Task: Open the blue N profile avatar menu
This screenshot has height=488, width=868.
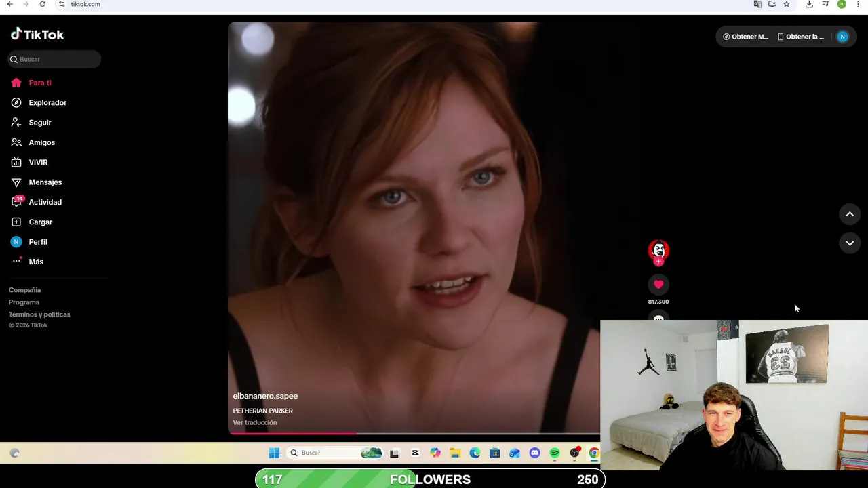Action: pyautogui.click(x=843, y=37)
